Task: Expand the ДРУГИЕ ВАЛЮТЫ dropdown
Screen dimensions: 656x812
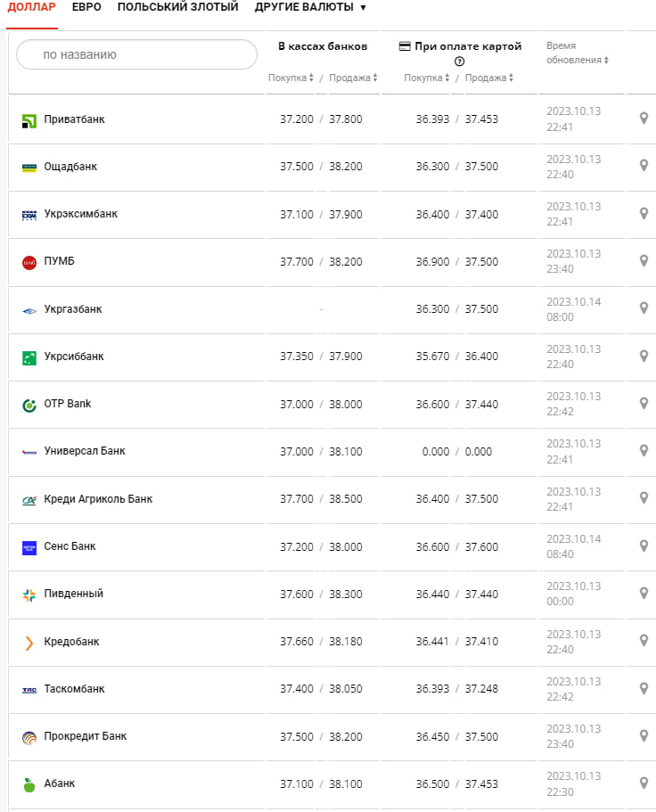Action: click(310, 7)
